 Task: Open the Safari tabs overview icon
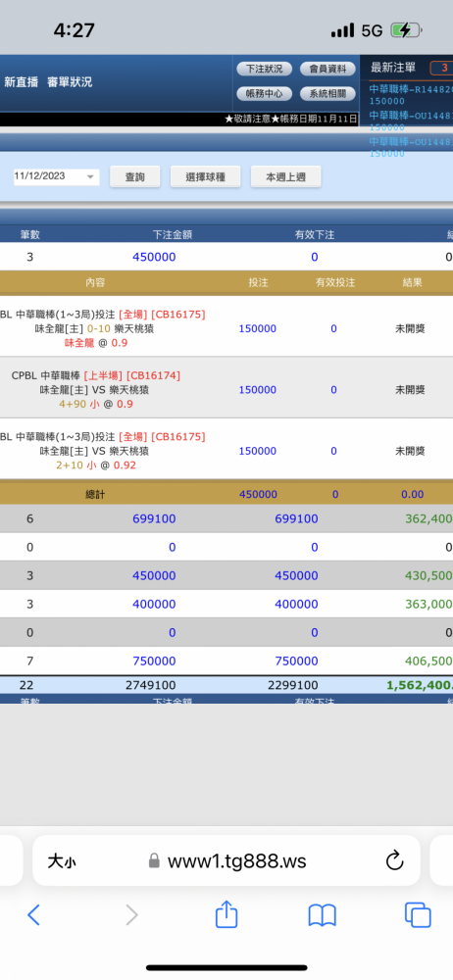[x=418, y=915]
